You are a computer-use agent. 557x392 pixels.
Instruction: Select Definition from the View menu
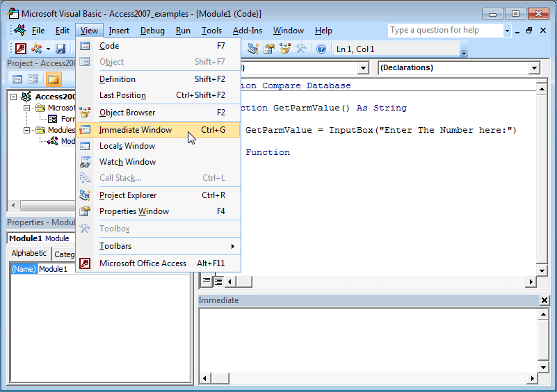[159, 79]
